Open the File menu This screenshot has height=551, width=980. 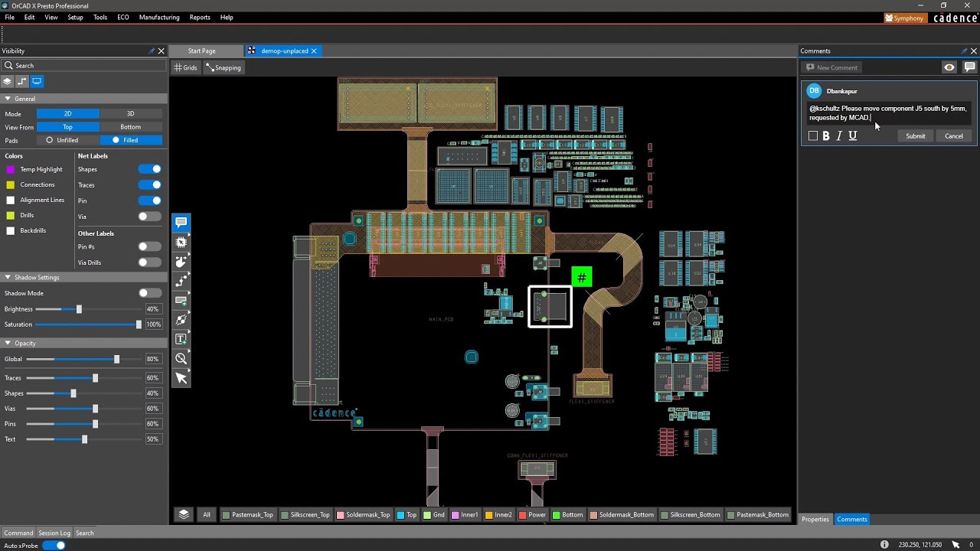(x=10, y=18)
